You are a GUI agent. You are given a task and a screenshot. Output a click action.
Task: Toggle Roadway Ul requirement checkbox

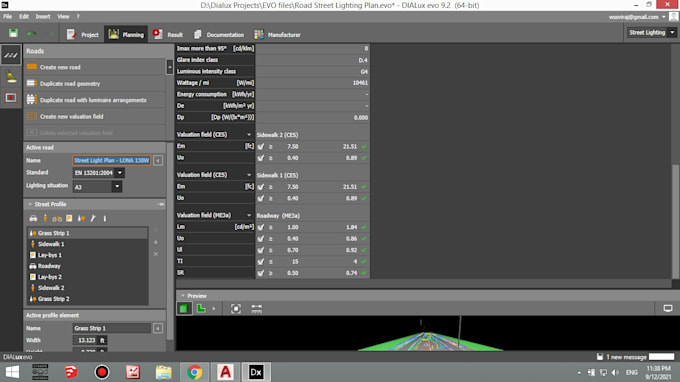tap(261, 250)
